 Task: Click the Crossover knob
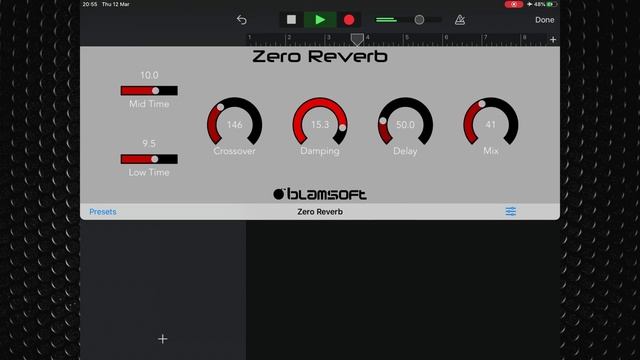point(235,122)
